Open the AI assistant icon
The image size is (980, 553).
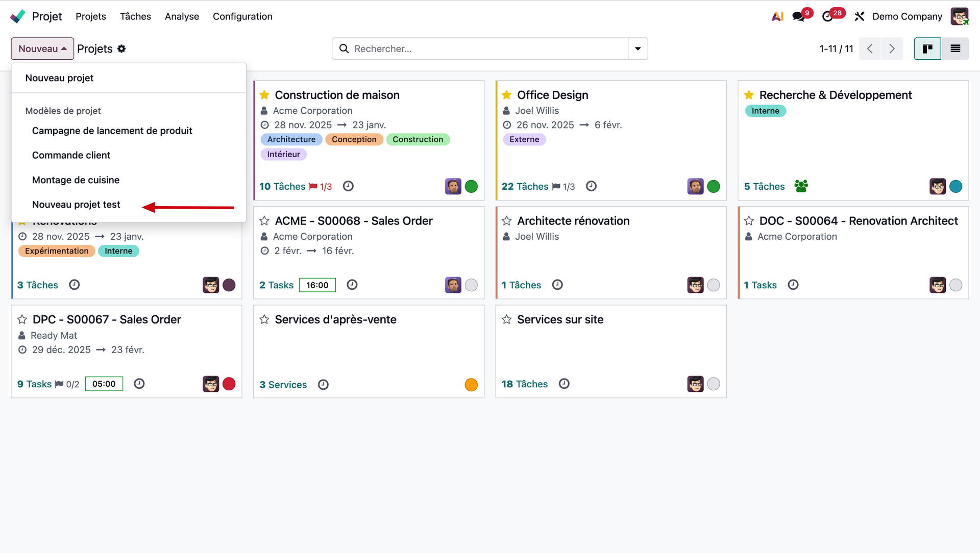[x=777, y=16]
